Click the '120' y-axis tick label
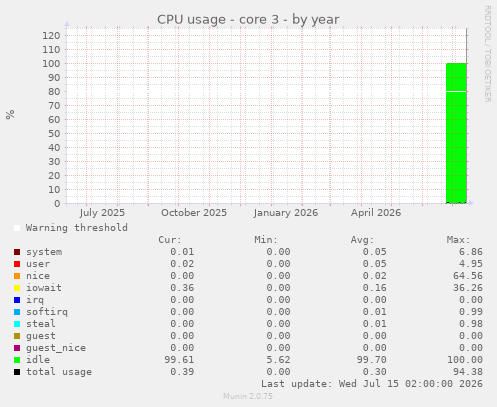 (x=51, y=36)
